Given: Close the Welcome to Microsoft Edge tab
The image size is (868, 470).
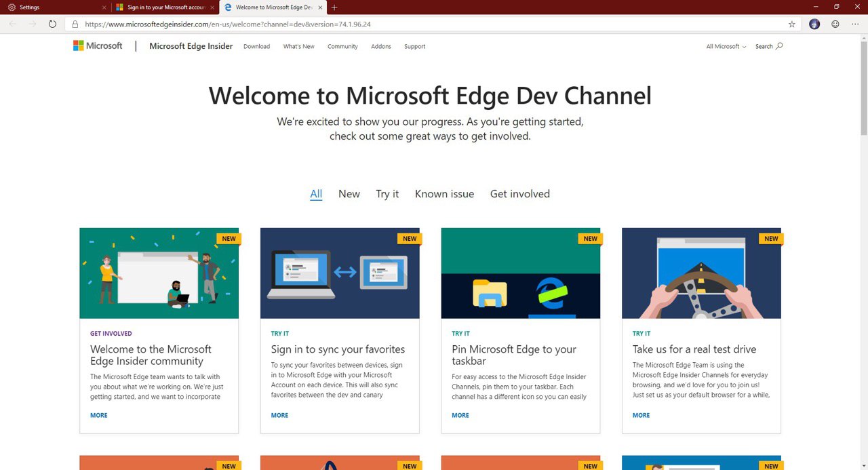Looking at the screenshot, I should 320,7.
